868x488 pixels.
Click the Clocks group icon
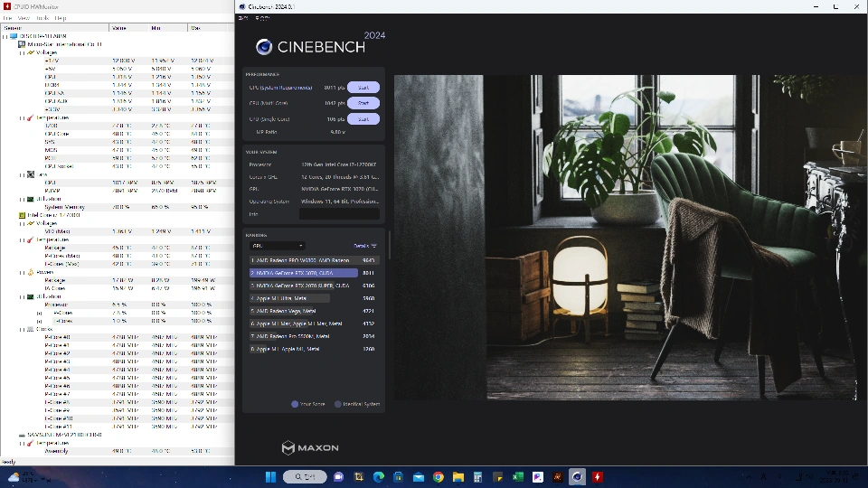(x=31, y=329)
